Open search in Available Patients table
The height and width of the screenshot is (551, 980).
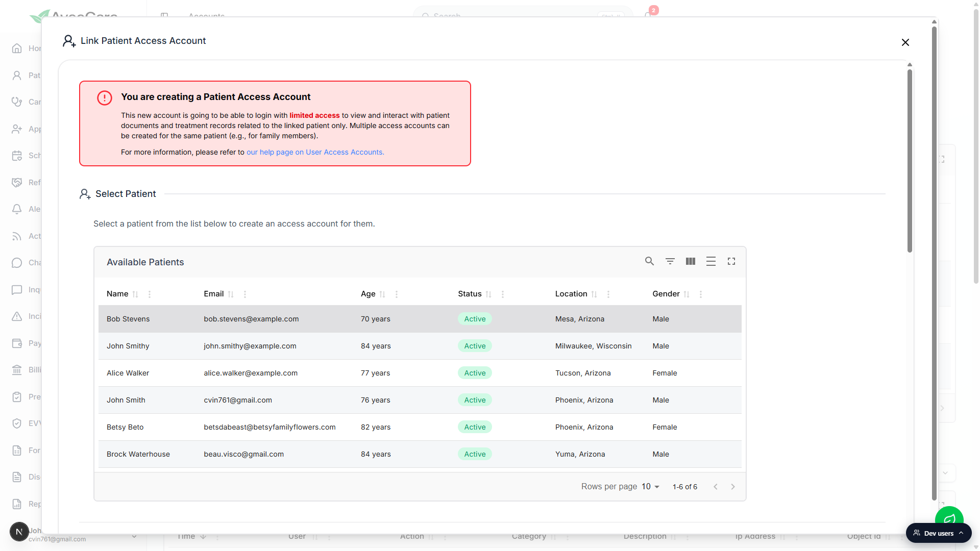[649, 261]
